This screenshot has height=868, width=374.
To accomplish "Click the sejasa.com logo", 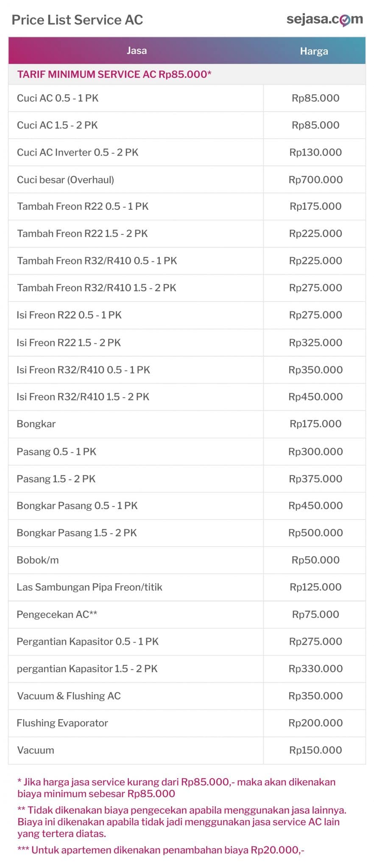I will [324, 19].
